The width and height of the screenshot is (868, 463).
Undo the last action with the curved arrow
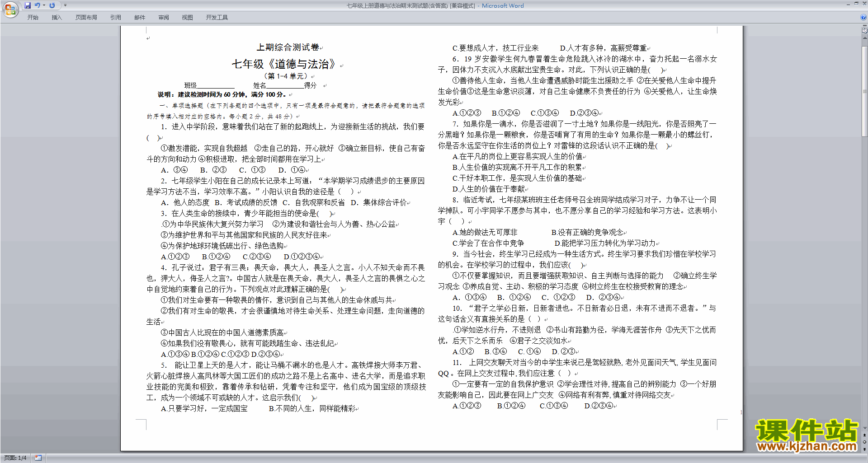[x=38, y=5]
